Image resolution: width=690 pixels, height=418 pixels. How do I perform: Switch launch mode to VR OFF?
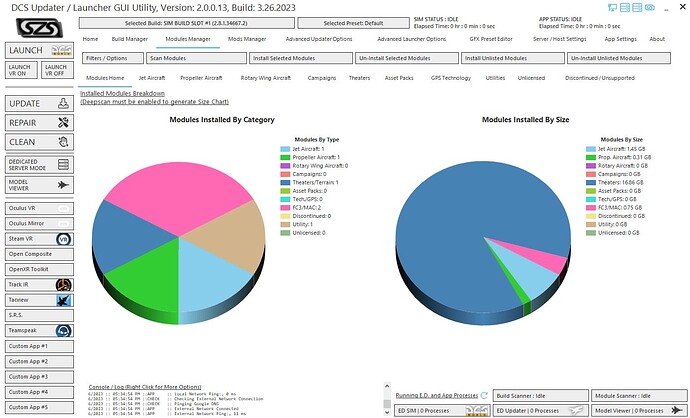(57, 70)
